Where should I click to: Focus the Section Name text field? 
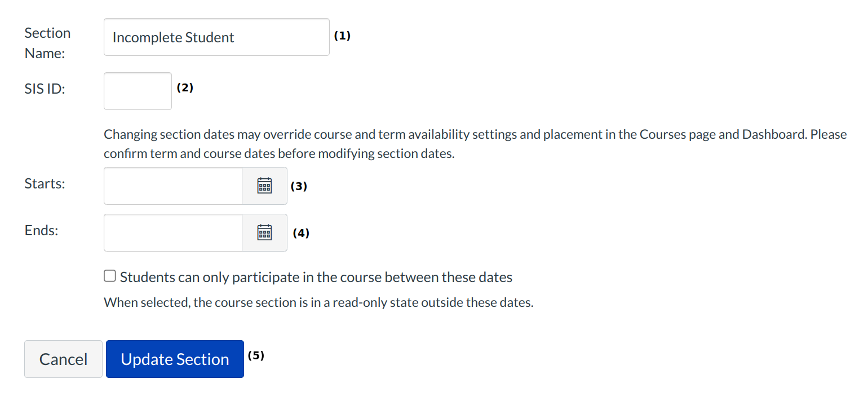tap(216, 37)
